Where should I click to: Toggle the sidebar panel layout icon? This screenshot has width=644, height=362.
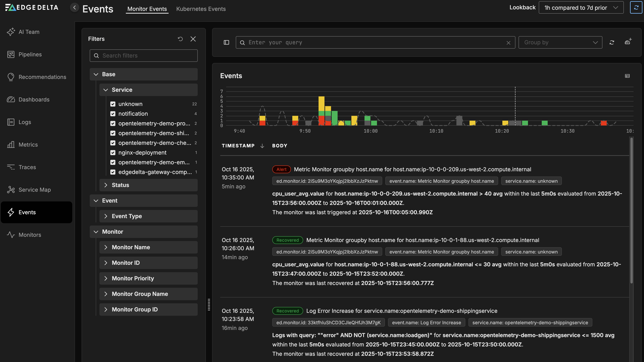[x=226, y=42]
